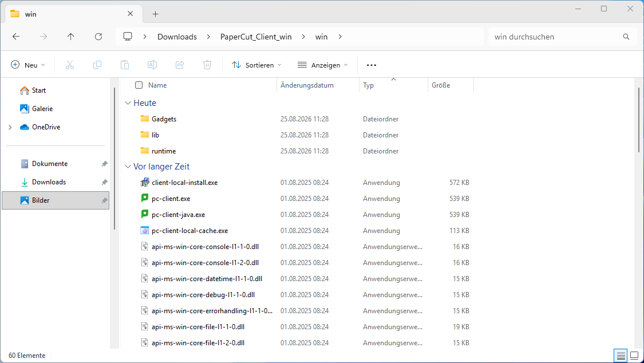Go back with the left arrow

[x=16, y=37]
